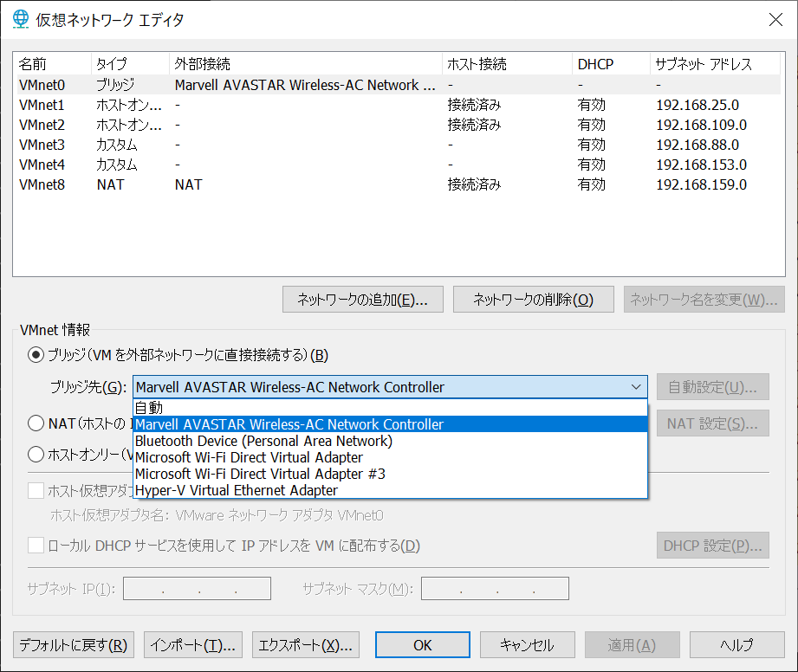Click the 適用(A) button
Image resolution: width=798 pixels, height=672 pixels.
point(633,645)
